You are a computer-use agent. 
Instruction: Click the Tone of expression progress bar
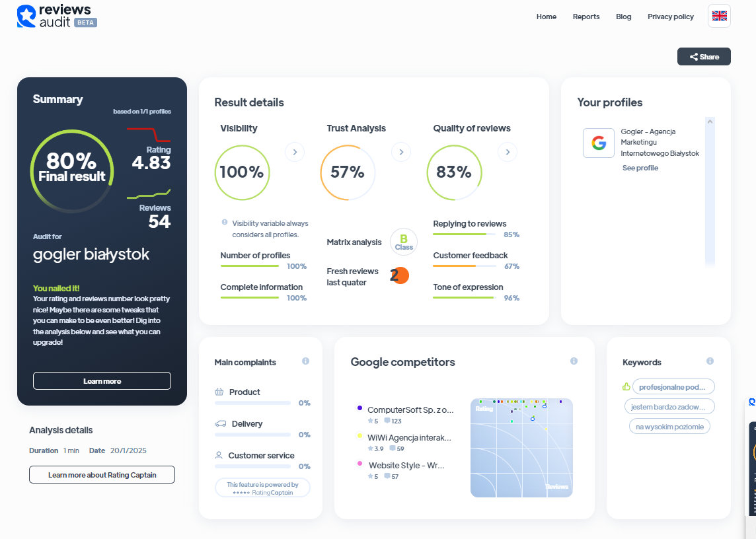pos(465,297)
